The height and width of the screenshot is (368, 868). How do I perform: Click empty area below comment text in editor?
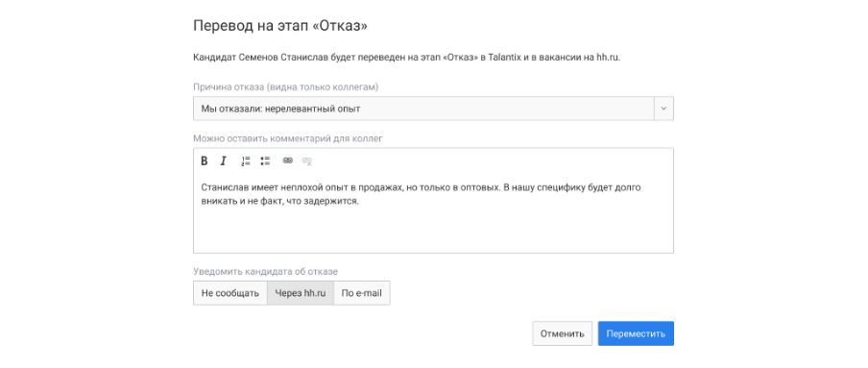coord(433,233)
